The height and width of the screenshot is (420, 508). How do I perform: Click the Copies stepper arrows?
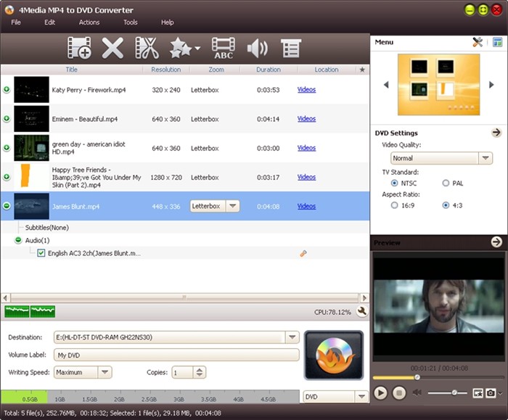[200, 372]
